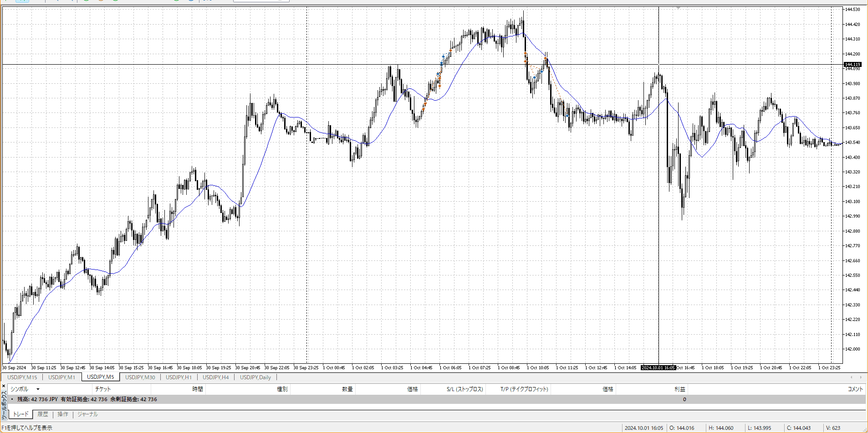Close the toolbox panel with the X icon
This screenshot has height=433, width=868.
click(4, 386)
